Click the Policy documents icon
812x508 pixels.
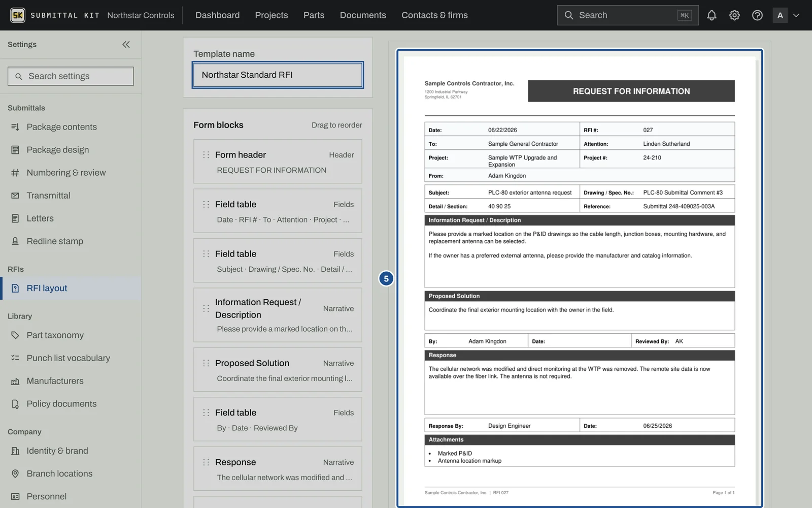pos(15,404)
